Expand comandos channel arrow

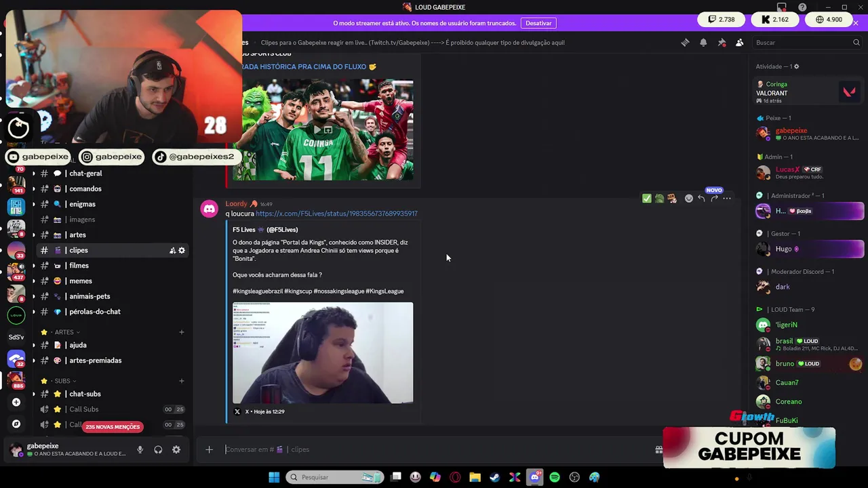(x=33, y=189)
